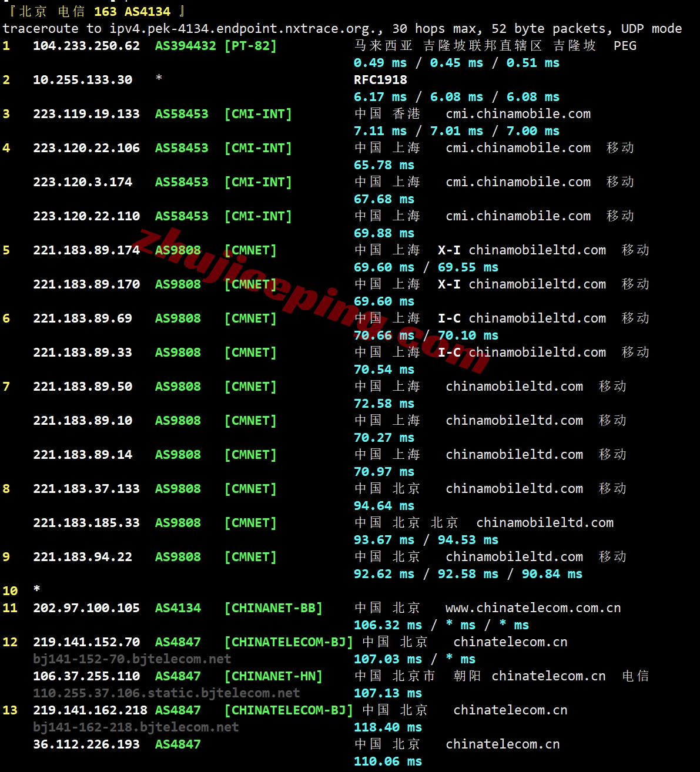Select the 118.40 ms latency value
The width and height of the screenshot is (700, 772).
tap(388, 727)
